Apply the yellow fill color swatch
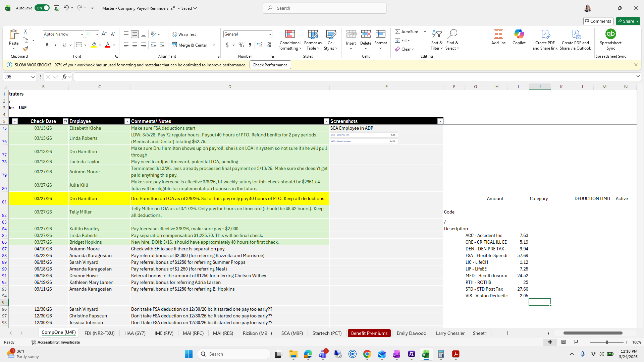 [94, 45]
